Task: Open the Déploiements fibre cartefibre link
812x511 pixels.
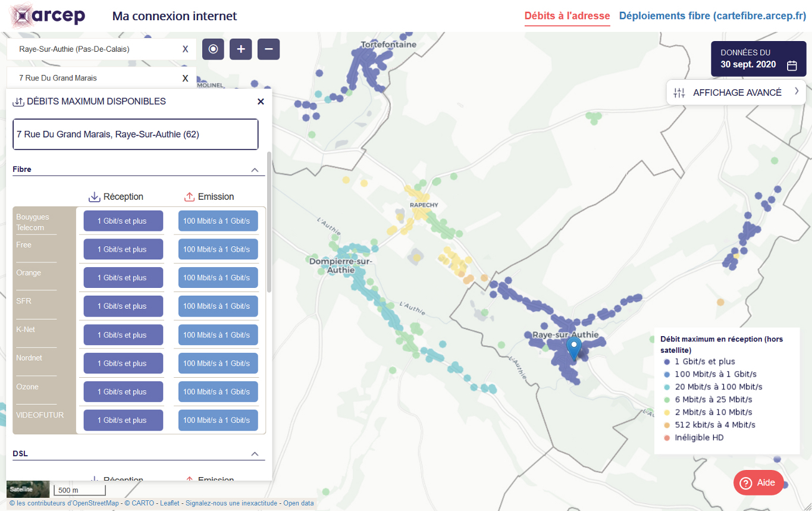Action: pos(711,17)
